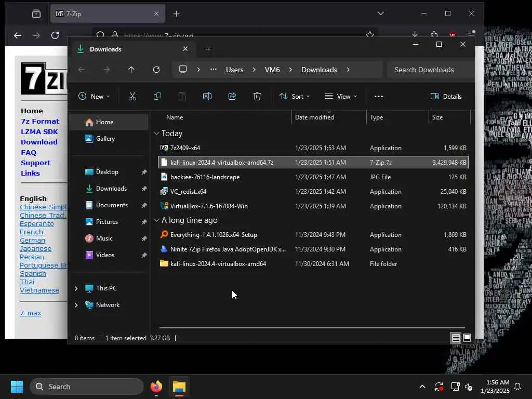532x399 pixels.
Task: Open Pictures in navigation pane
Action: pos(109,222)
